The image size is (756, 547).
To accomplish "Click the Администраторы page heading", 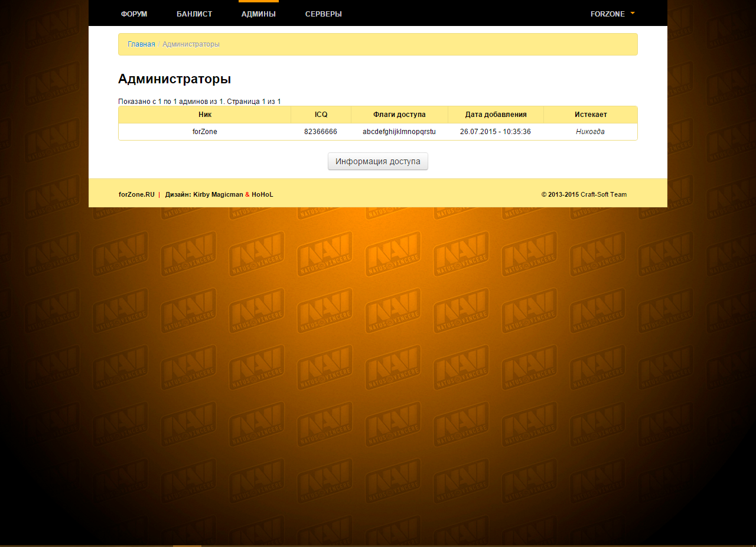I will point(174,79).
